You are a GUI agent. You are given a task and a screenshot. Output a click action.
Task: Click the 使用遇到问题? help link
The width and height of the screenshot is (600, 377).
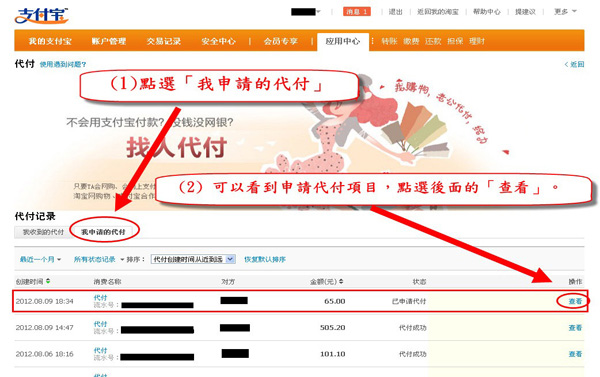coord(63,64)
